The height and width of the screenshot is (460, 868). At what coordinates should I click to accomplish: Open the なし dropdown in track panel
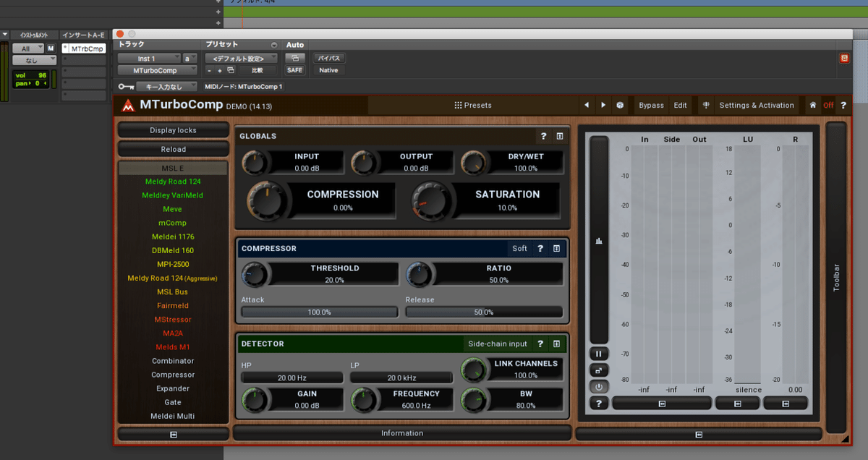pyautogui.click(x=33, y=61)
